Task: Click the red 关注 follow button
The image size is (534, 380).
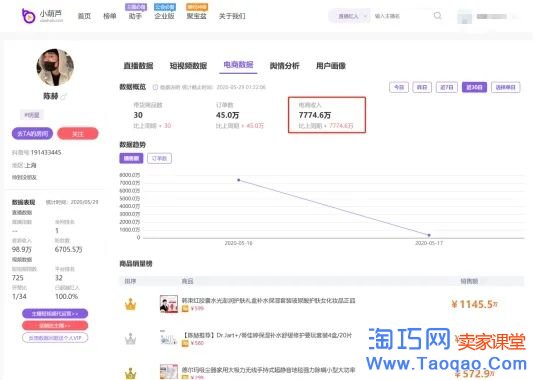Action: point(78,133)
